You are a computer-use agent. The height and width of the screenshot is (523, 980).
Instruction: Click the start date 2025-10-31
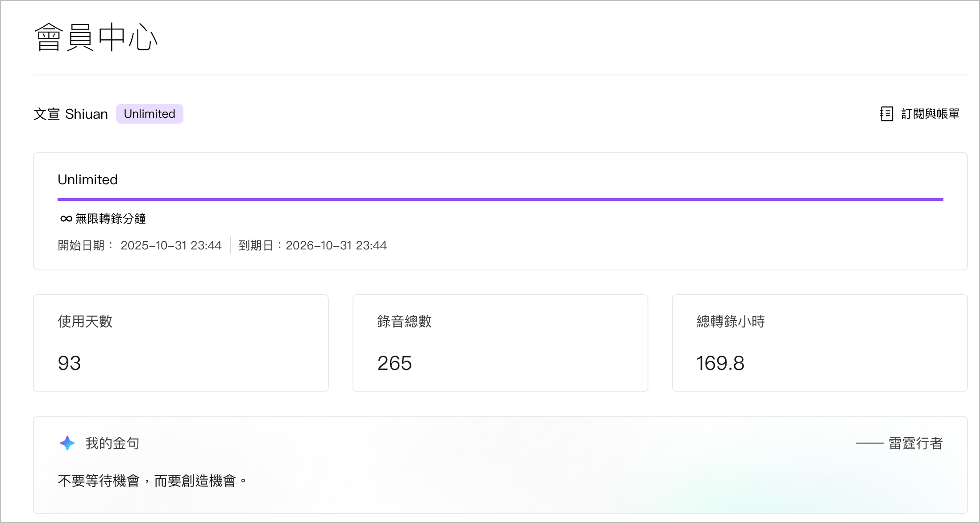[x=171, y=245]
